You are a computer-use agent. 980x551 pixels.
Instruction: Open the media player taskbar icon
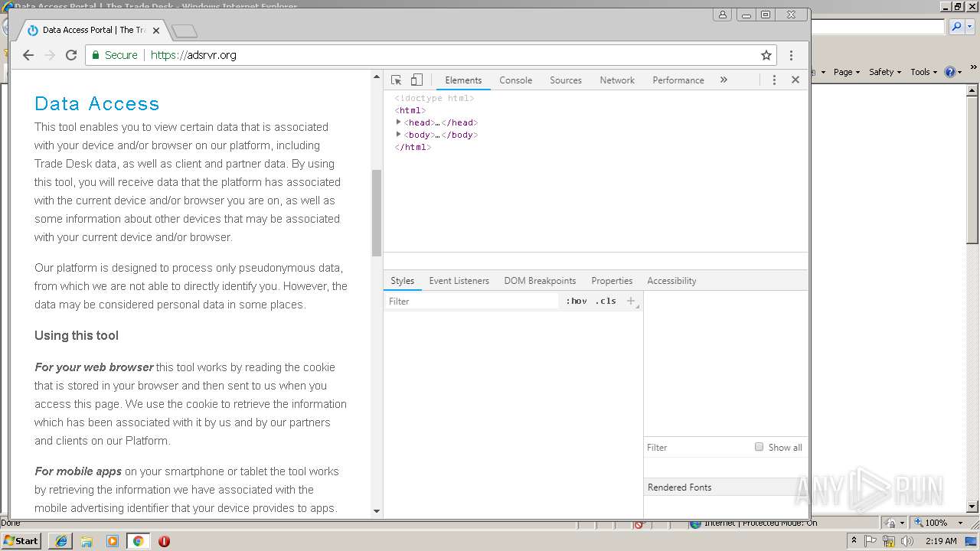tap(113, 541)
